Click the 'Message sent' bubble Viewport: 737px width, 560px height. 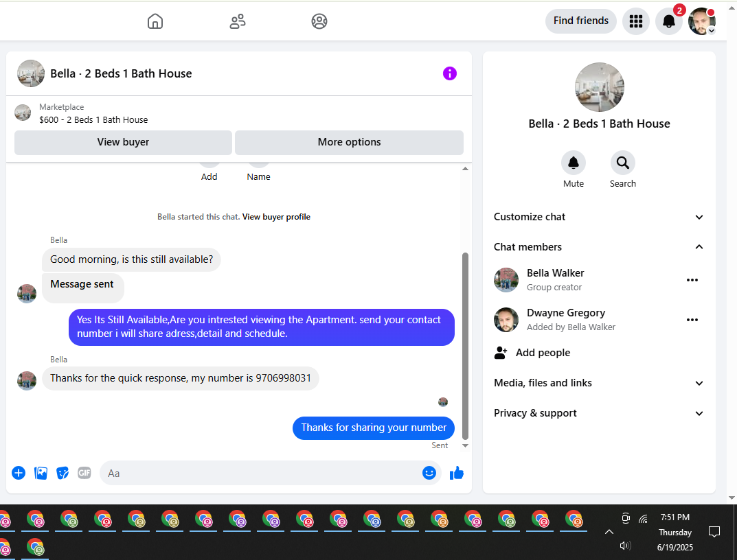(82, 288)
